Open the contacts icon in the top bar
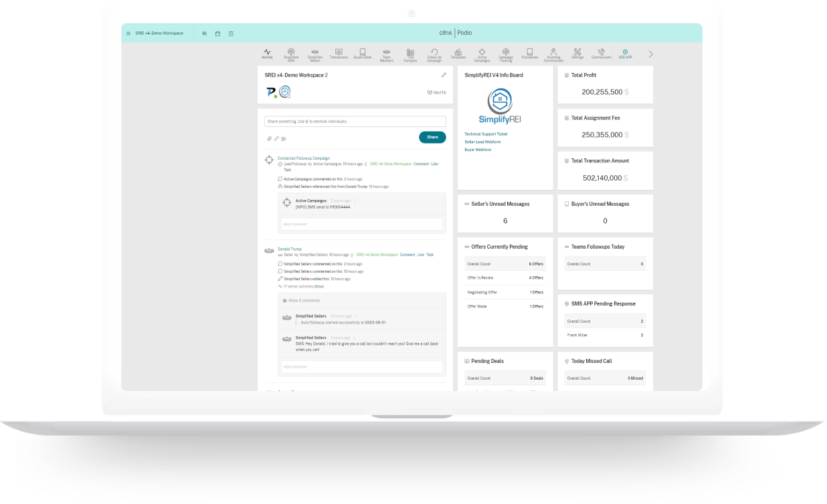This screenshot has width=827, height=504. click(x=205, y=33)
